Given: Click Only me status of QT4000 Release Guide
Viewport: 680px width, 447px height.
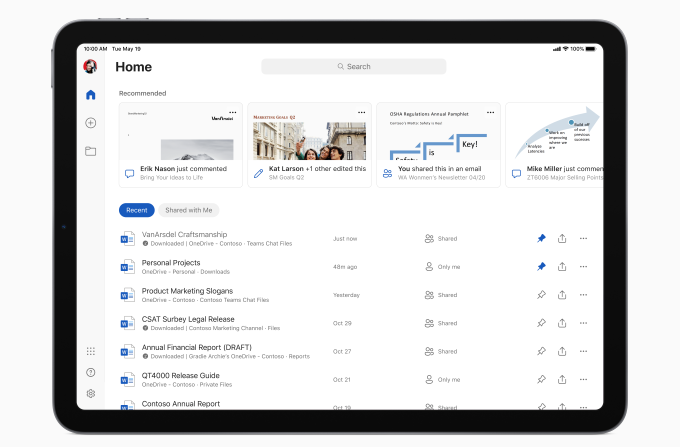Looking at the screenshot, I should coord(442,379).
